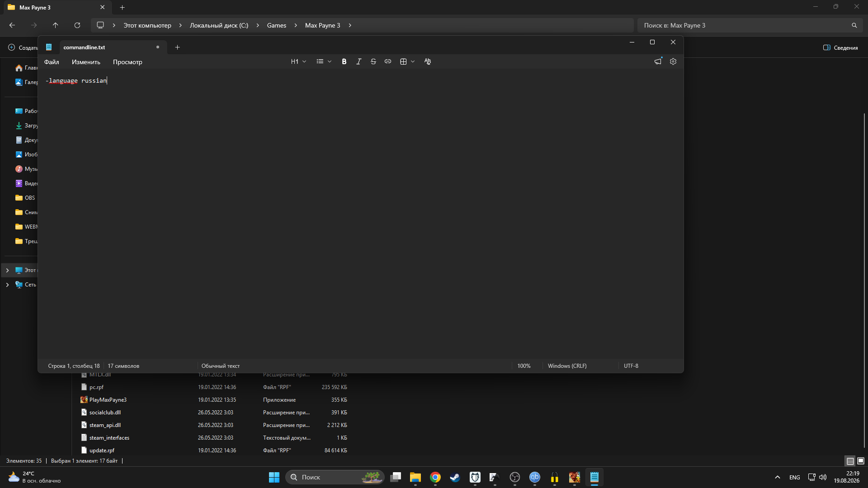Open the list style dropdown
The height and width of the screenshot is (488, 868).
click(x=324, y=61)
